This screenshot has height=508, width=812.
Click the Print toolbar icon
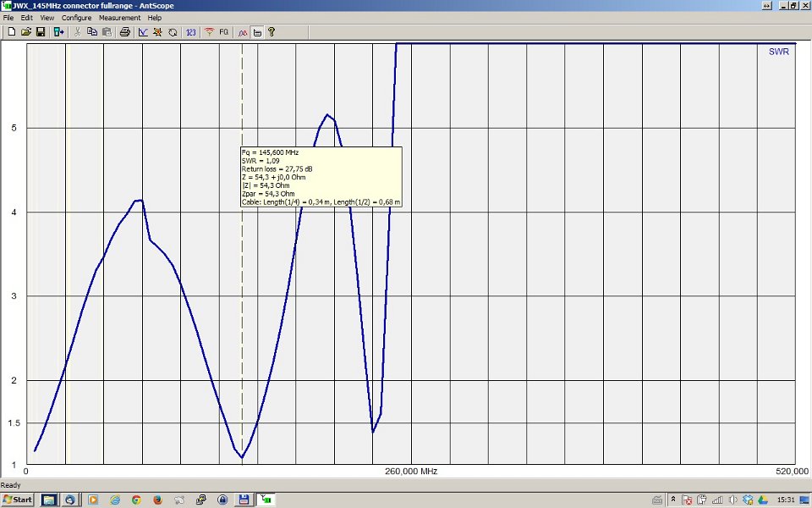click(x=124, y=32)
